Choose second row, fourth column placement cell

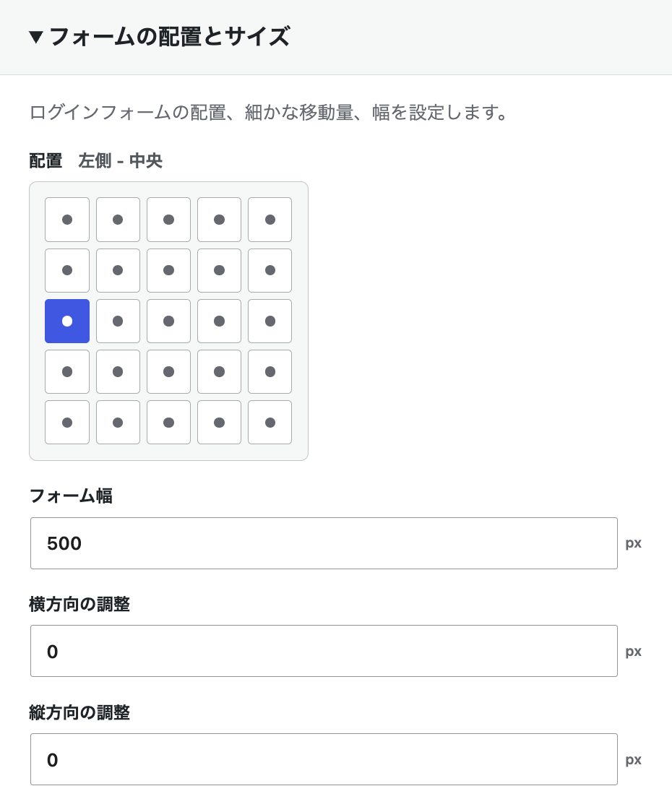click(219, 270)
